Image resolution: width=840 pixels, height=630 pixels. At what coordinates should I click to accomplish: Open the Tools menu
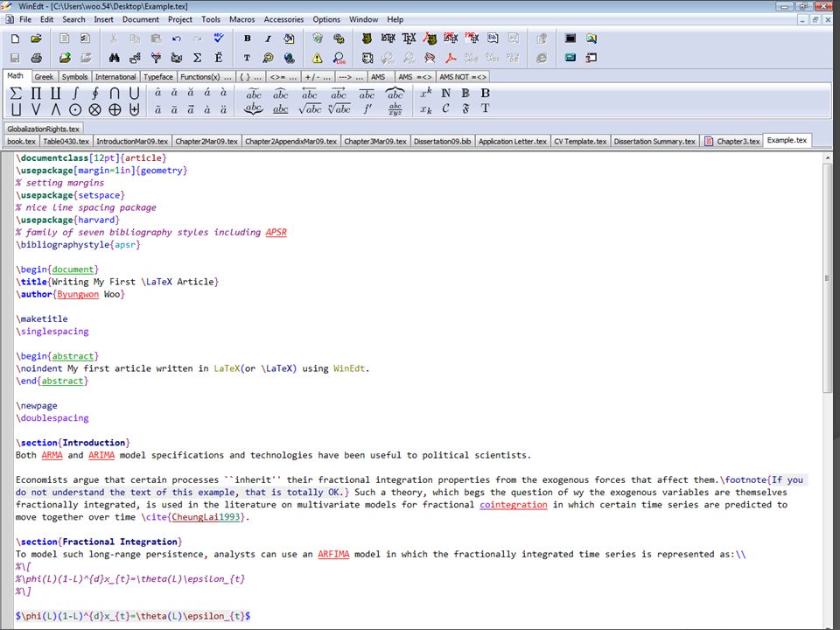pyautogui.click(x=211, y=19)
